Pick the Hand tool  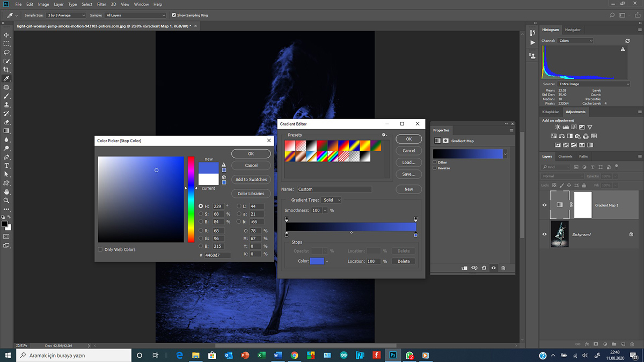coord(6,191)
